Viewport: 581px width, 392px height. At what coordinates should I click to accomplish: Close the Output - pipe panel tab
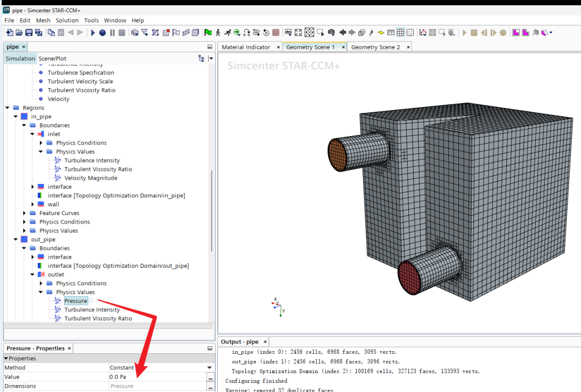tap(265, 341)
